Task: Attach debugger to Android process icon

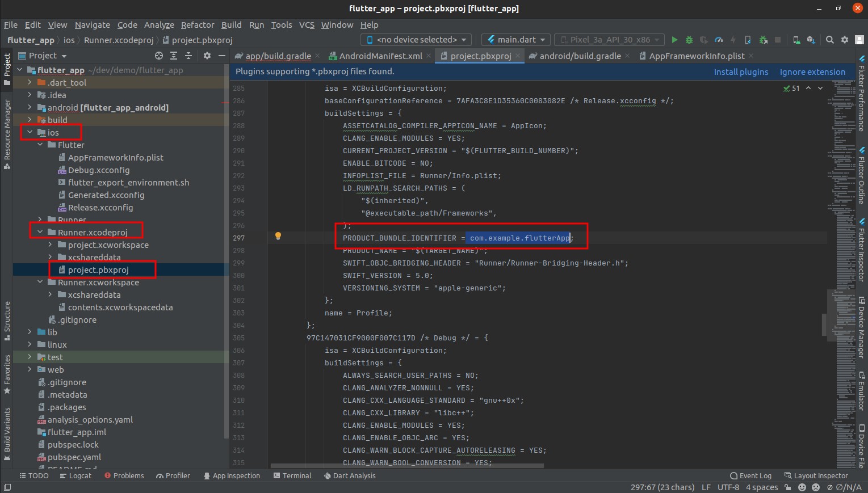Action: coord(763,40)
